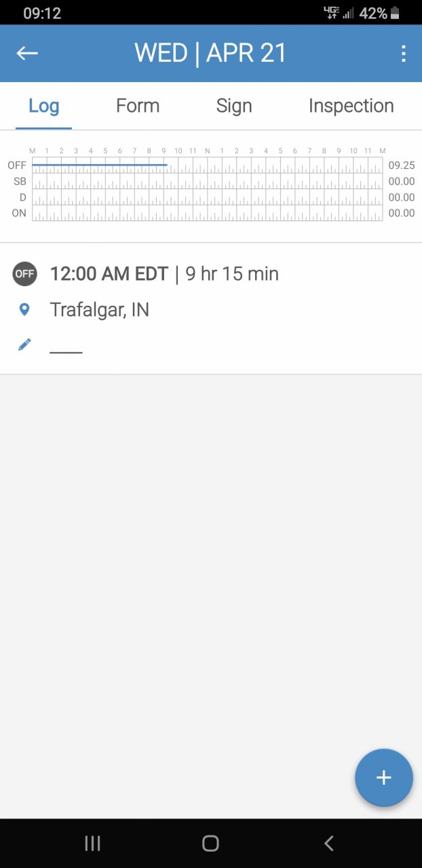Click the blue OFF duty line on graph
422x868 pixels.
coord(99,165)
